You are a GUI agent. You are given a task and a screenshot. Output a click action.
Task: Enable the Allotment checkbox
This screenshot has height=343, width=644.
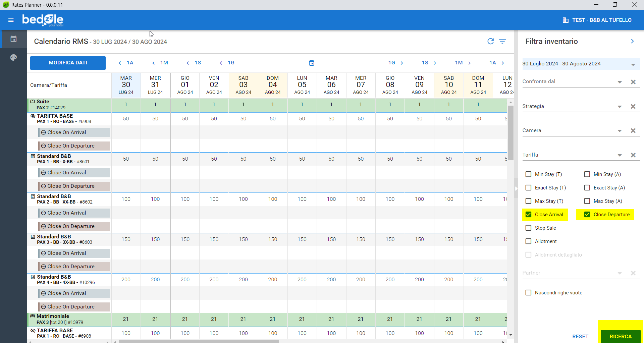pyautogui.click(x=528, y=241)
